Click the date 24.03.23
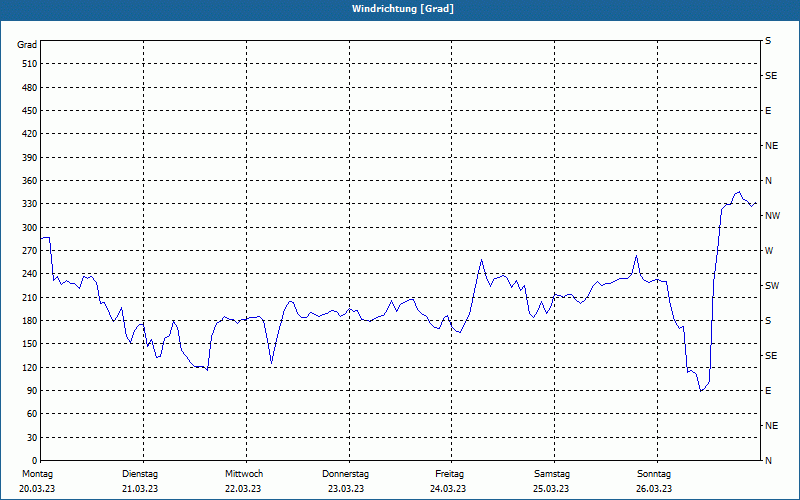 448,489
